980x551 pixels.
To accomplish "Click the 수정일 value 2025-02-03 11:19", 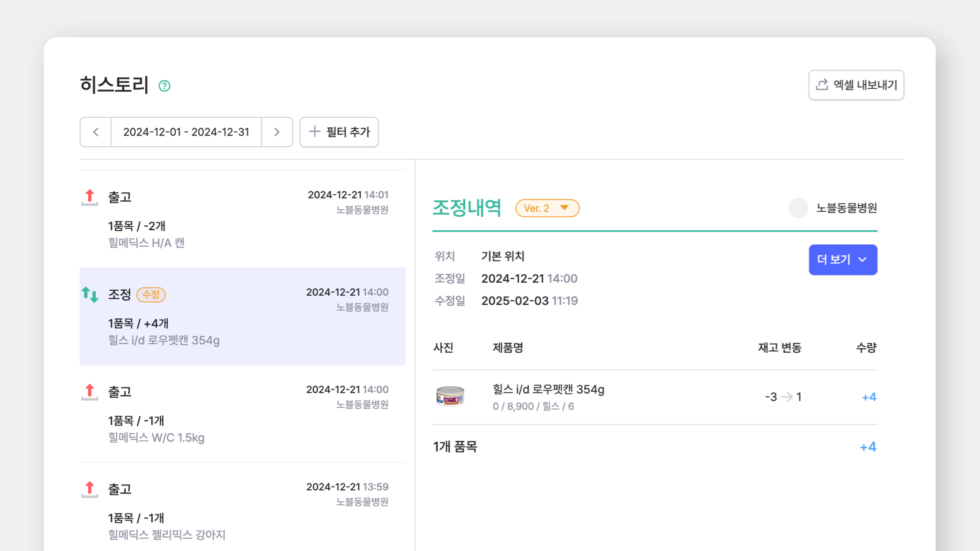I will click(529, 301).
